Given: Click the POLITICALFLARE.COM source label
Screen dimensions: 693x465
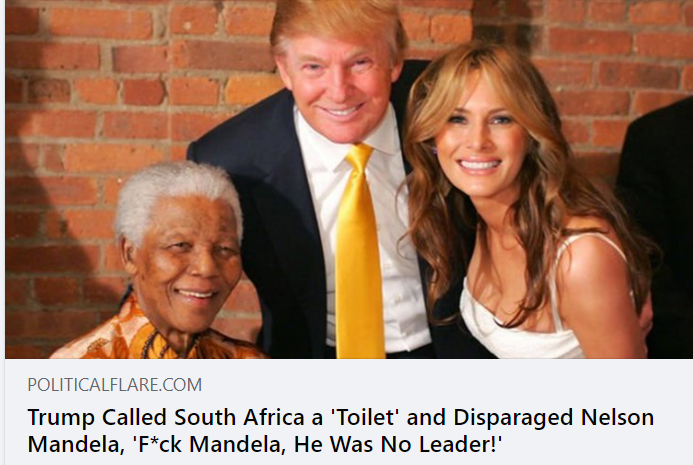Looking at the screenshot, I should [114, 385].
